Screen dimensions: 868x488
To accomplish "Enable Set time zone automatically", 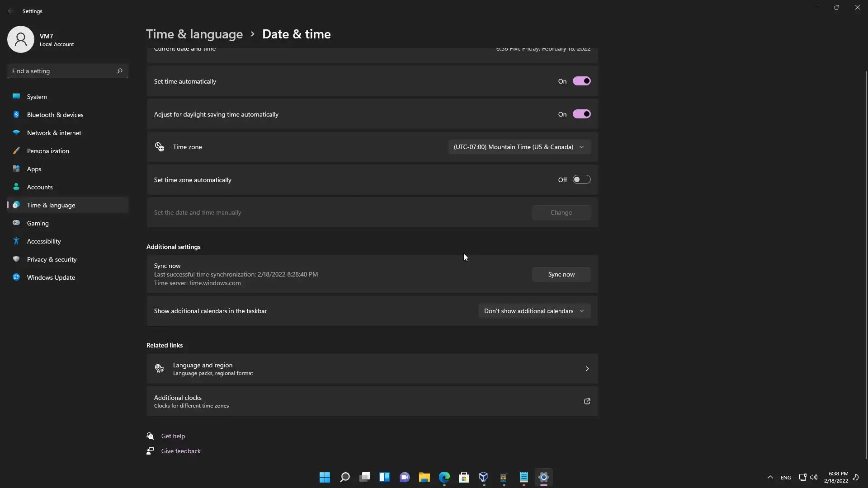I will coord(581,180).
